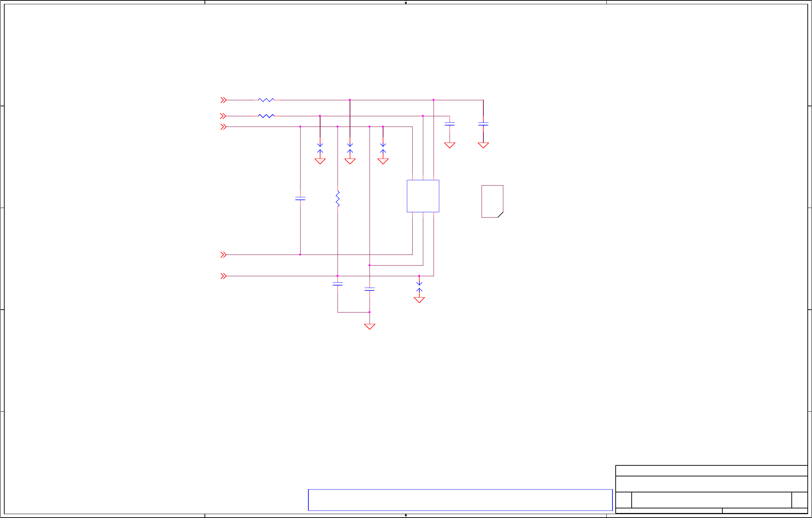
Task: Select the folded-corner document note symbol
Action: (492, 201)
